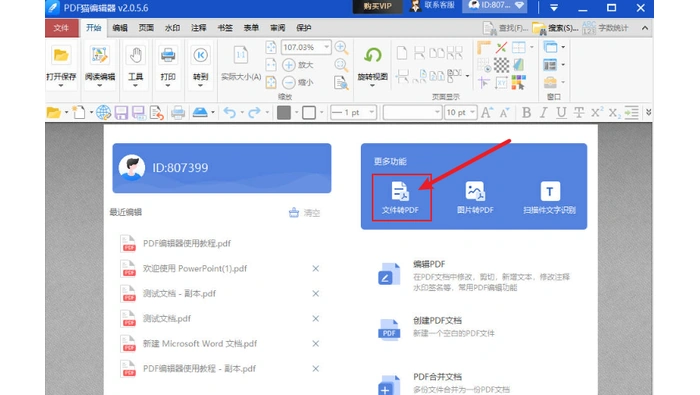Expand more toolbar options double chevron

click(x=648, y=112)
